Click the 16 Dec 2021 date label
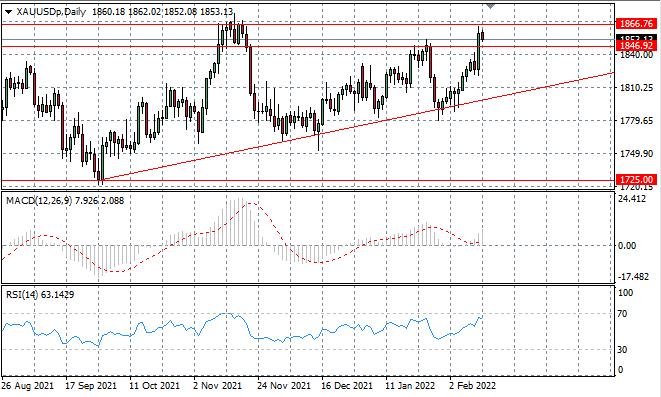 [x=347, y=386]
